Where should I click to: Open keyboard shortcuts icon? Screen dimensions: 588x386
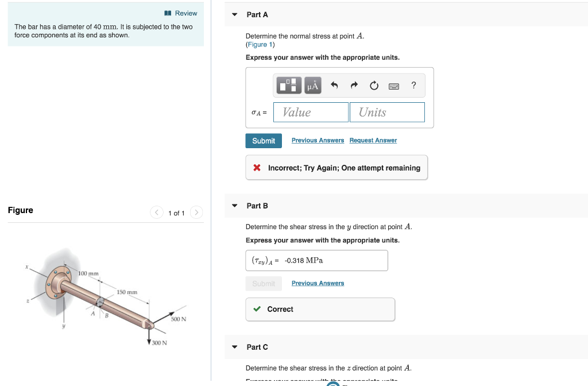394,86
